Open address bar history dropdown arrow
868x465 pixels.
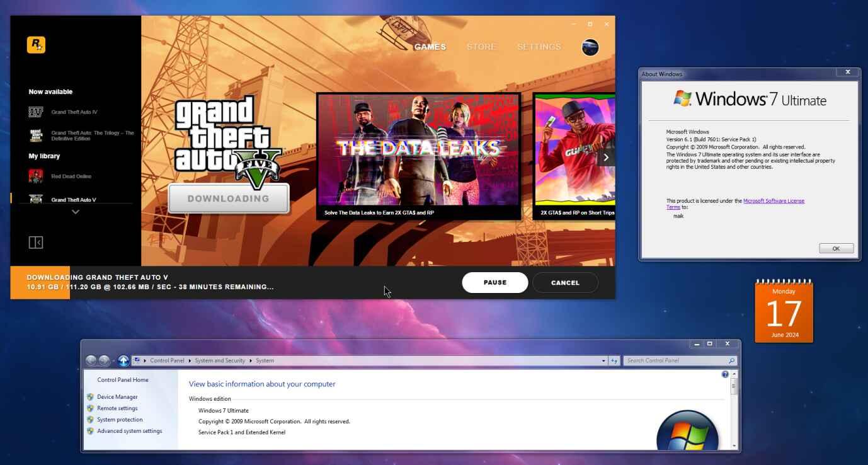603,361
